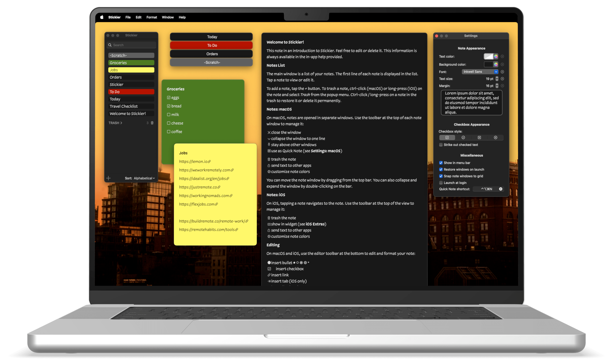Uncheck eggs in the Groceries note
613x364 pixels.
(x=169, y=98)
